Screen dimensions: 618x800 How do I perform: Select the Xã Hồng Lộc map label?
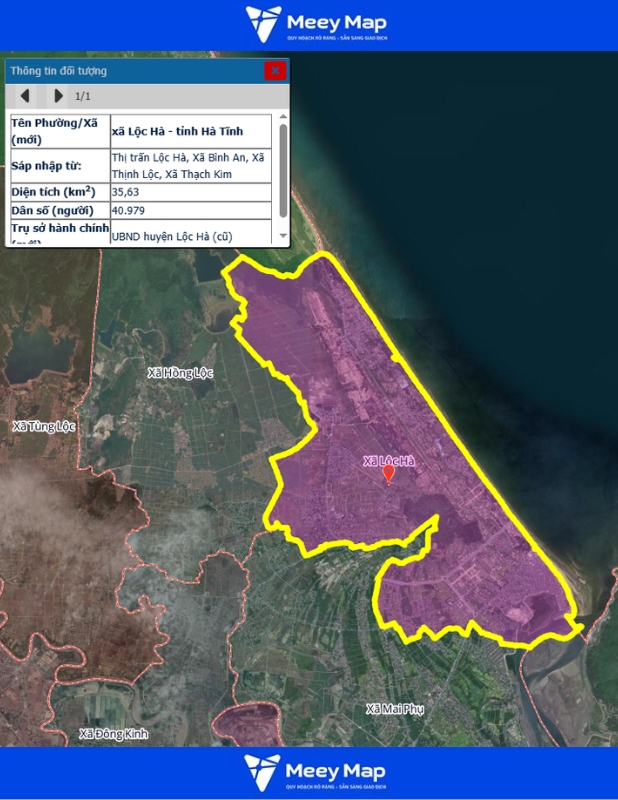pos(180,373)
